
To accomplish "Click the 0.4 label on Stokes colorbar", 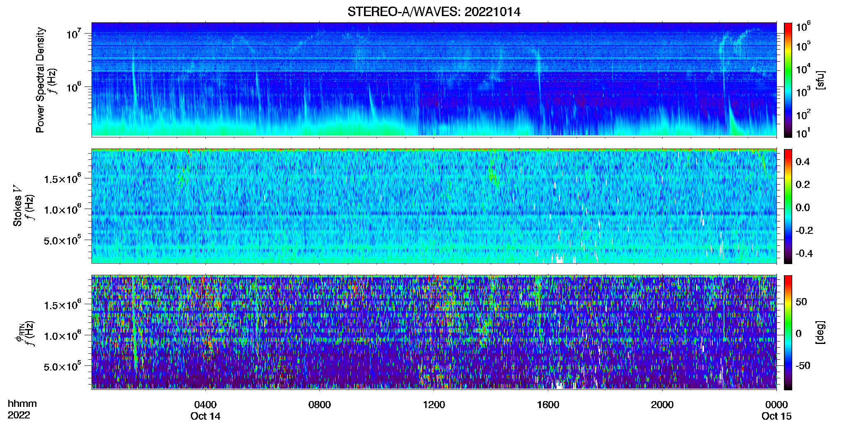I will [803, 162].
